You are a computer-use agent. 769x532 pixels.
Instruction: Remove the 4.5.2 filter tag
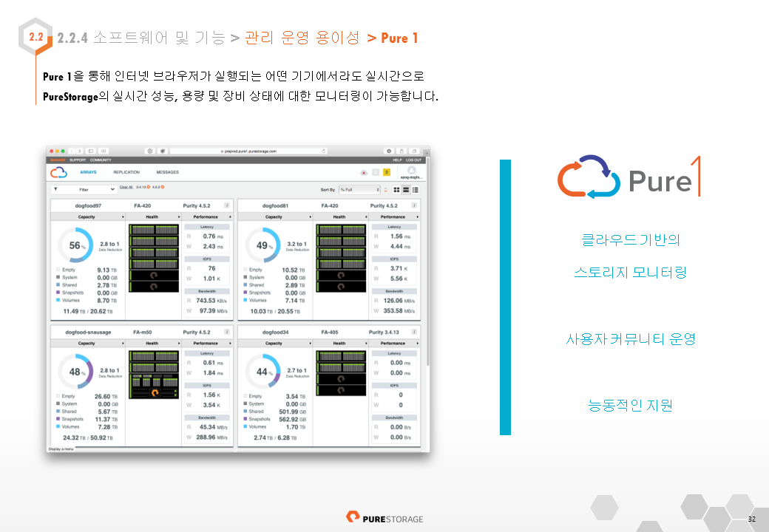[x=163, y=187]
